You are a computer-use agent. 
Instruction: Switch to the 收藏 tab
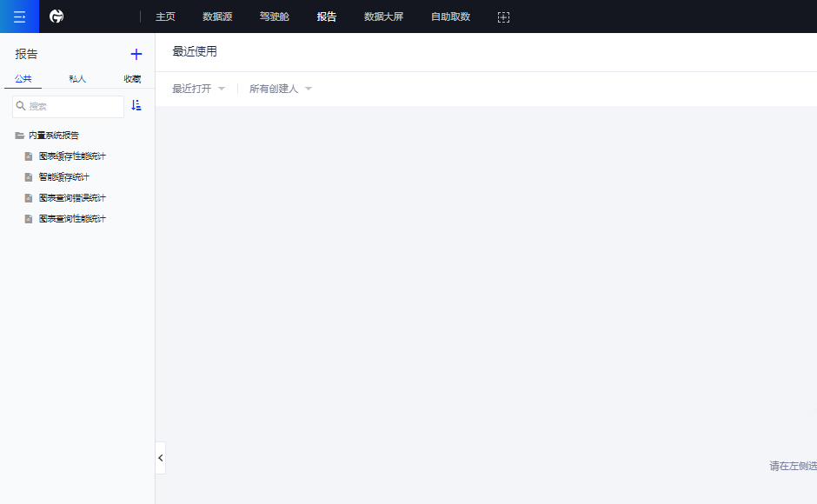pos(132,79)
